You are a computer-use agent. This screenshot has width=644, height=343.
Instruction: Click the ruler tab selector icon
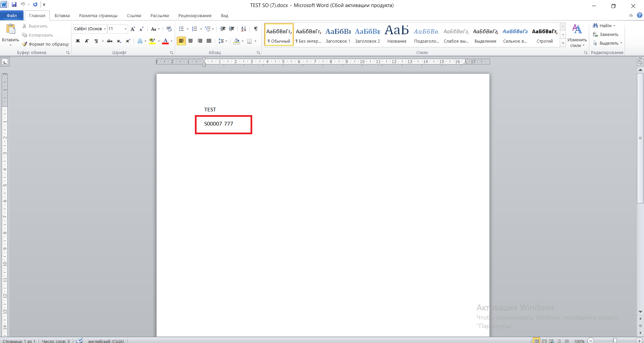5,62
